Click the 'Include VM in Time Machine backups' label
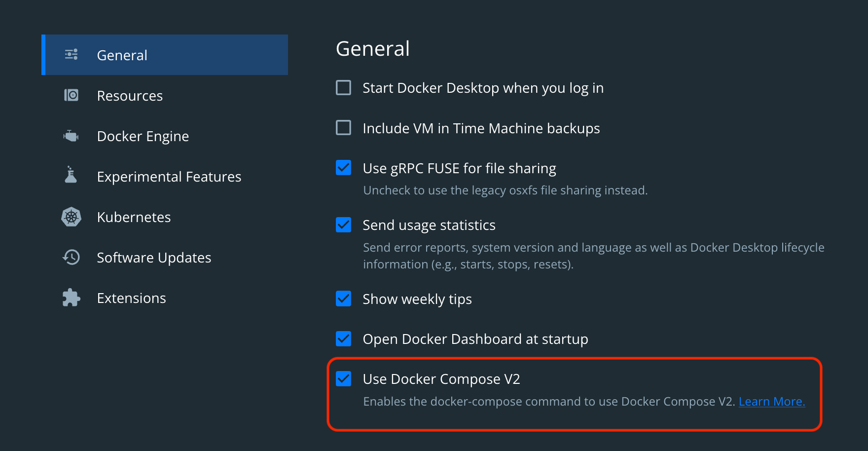Screen dimensions: 868x451 [x=481, y=128]
